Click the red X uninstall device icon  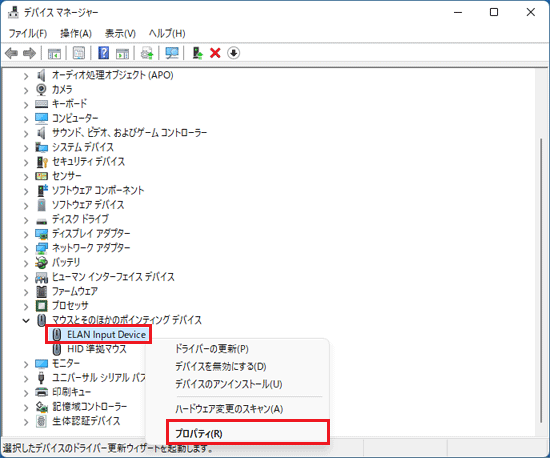pos(215,53)
